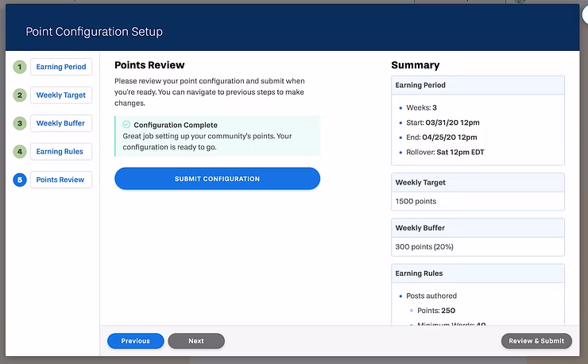Open the Weekly Target step
The image size is (588, 364).
61,95
